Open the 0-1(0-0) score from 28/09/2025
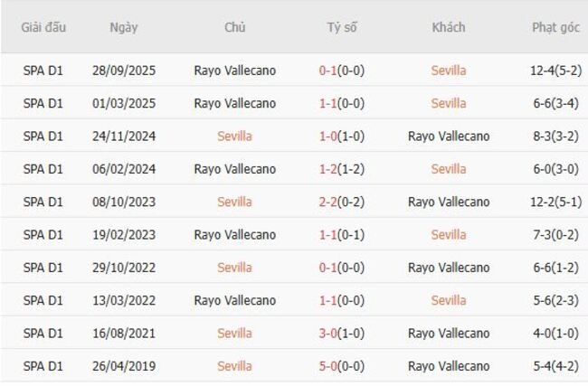The height and width of the screenshot is (386, 588). [x=342, y=71]
